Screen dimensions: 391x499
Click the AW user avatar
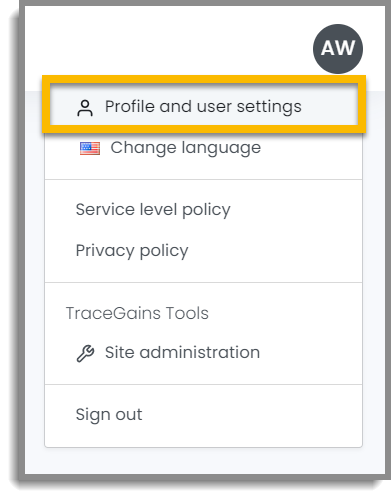[338, 49]
